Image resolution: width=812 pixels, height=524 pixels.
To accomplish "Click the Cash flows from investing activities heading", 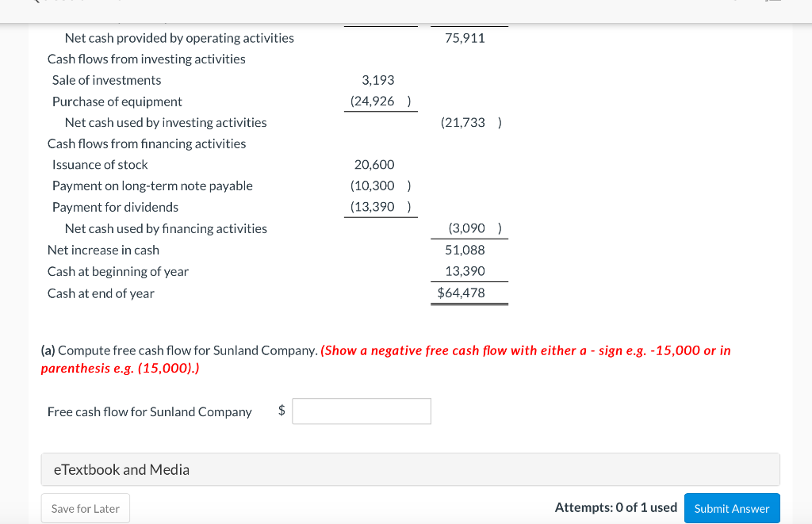I will pyautogui.click(x=147, y=59).
